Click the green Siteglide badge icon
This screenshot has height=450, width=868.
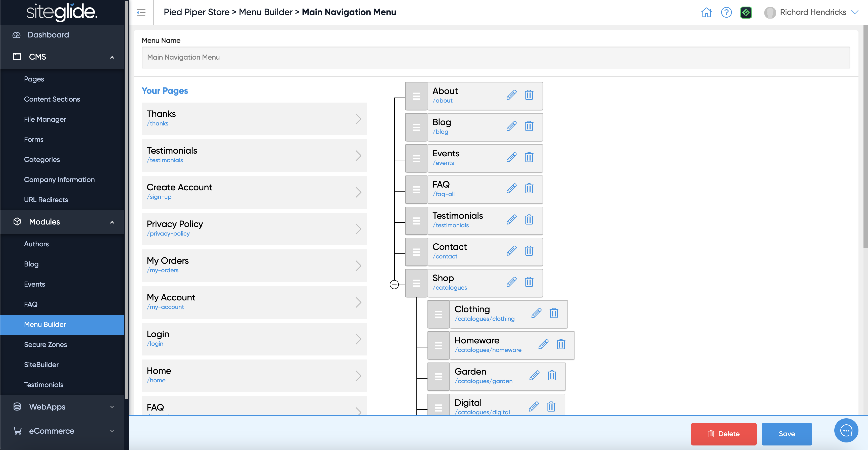[746, 13]
